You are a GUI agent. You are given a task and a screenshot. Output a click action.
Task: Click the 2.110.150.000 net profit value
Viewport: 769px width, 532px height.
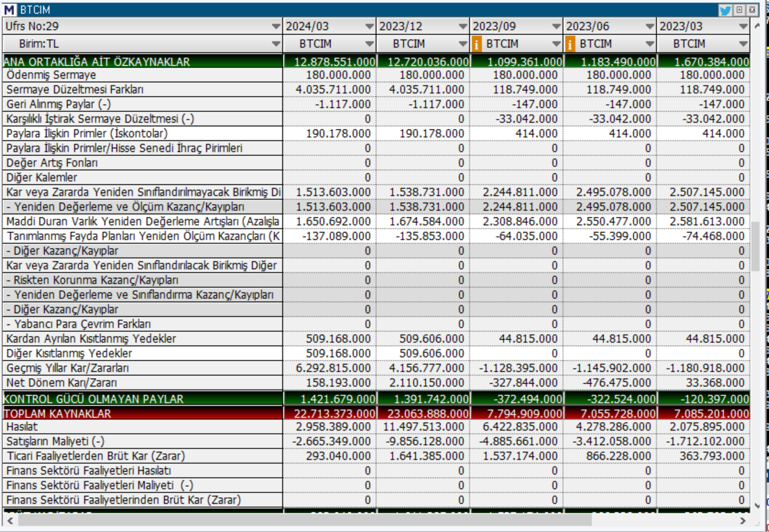coord(423,383)
